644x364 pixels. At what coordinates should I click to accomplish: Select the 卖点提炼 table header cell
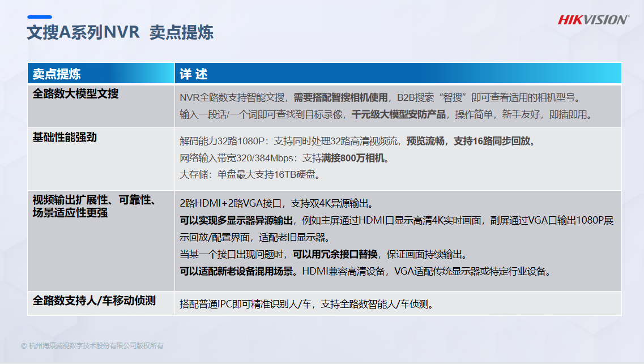coord(57,74)
